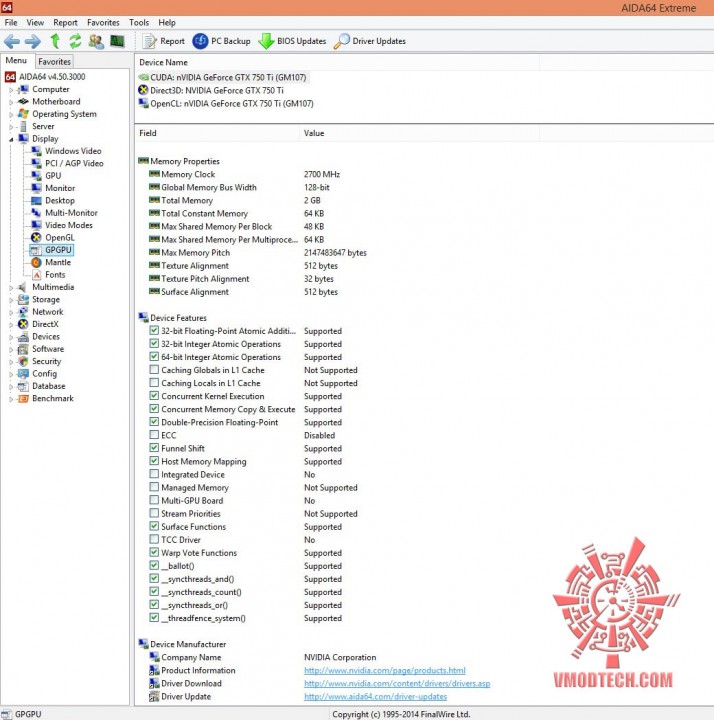Toggle 32-bit Integer Atomic Operations checkbox
Screen dimensions: 714x720
[154, 343]
